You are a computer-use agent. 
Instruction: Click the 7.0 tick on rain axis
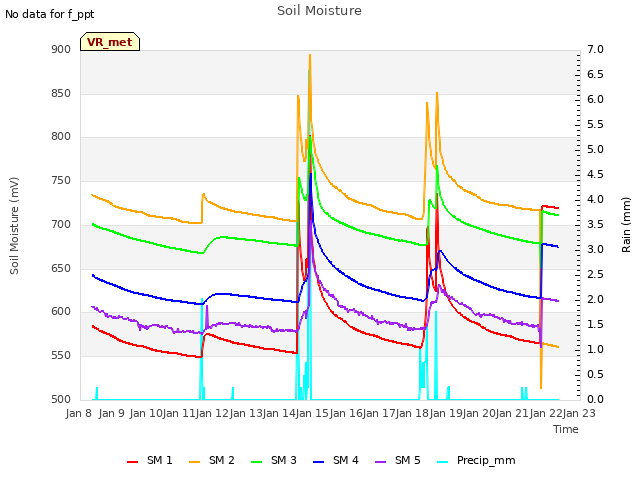tap(595, 50)
